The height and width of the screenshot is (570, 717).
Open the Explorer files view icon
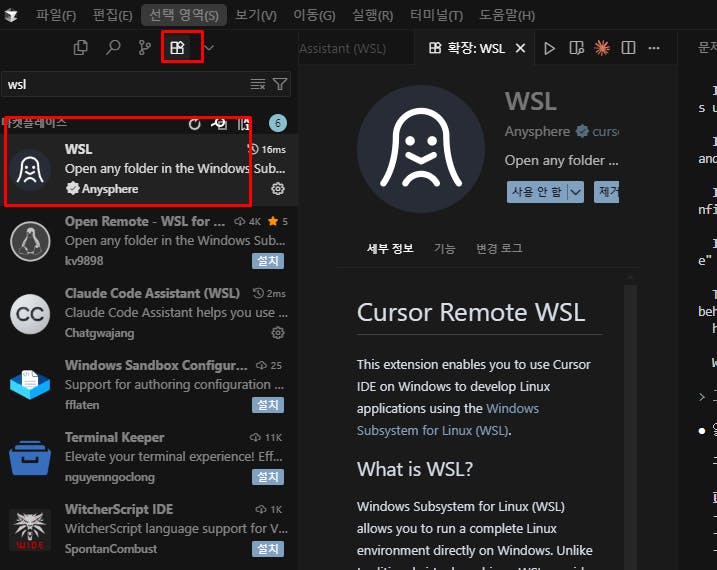80,48
